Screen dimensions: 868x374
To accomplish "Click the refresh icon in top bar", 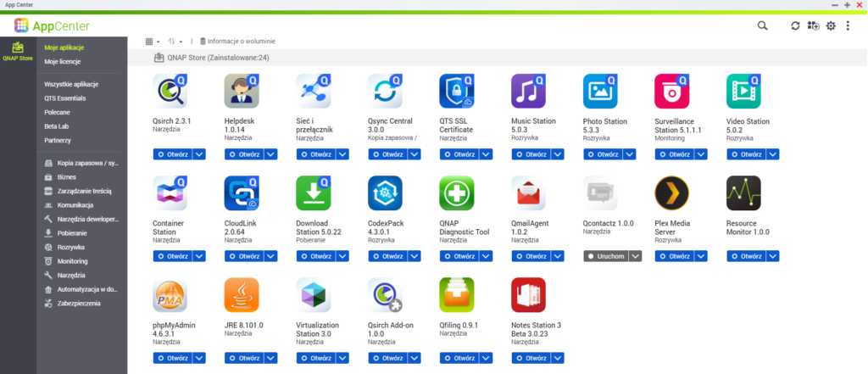I will [795, 26].
